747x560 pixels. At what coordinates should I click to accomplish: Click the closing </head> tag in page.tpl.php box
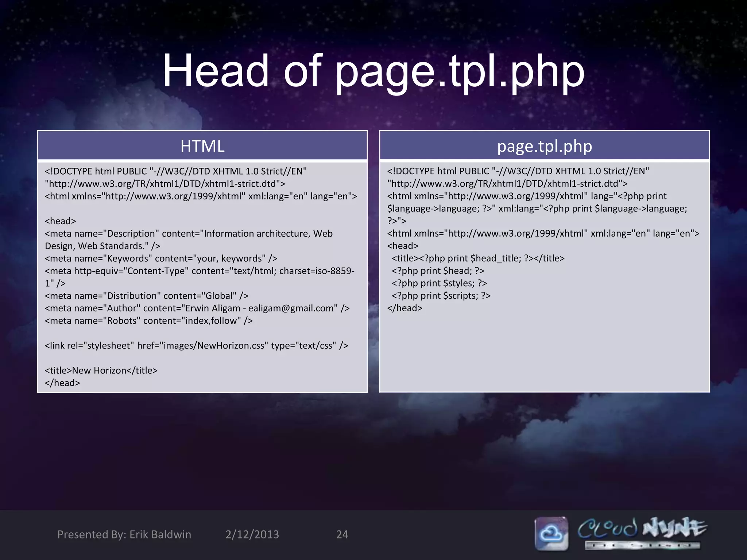click(405, 308)
